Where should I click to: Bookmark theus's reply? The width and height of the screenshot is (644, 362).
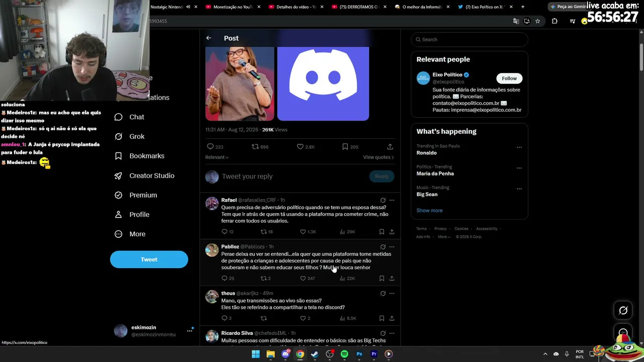pos(382,318)
